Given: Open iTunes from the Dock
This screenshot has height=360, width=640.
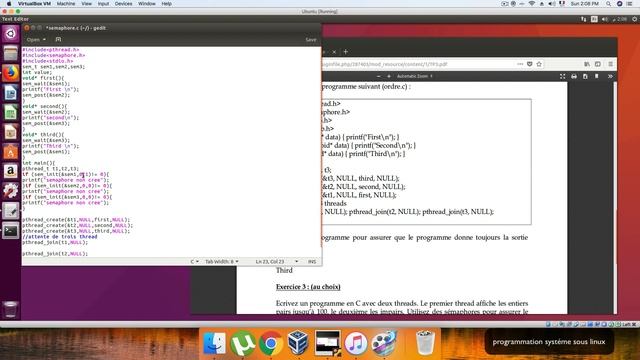Looking at the screenshot, I should tap(356, 343).
